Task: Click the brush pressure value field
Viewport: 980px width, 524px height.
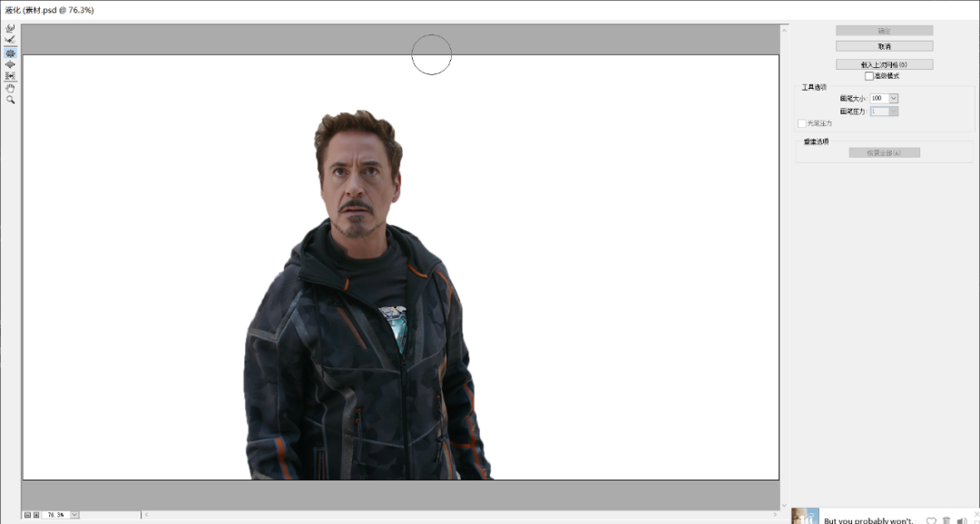Action: point(879,112)
